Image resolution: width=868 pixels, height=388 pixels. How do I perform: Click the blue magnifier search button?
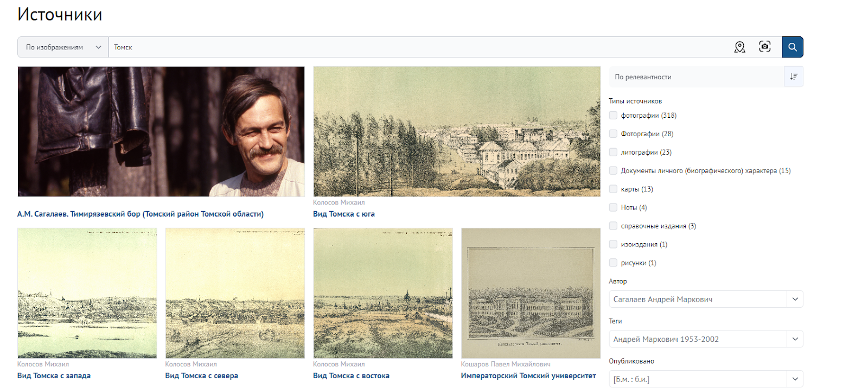[x=793, y=47]
